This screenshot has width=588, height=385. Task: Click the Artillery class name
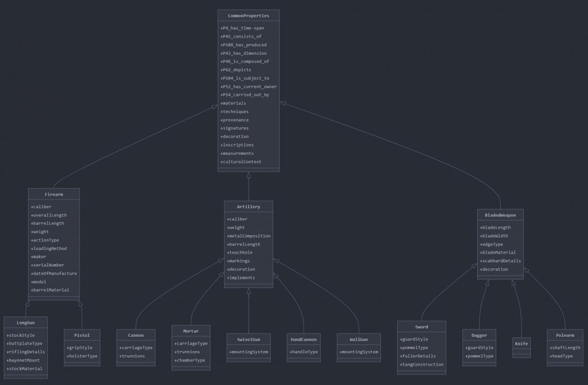coord(248,207)
